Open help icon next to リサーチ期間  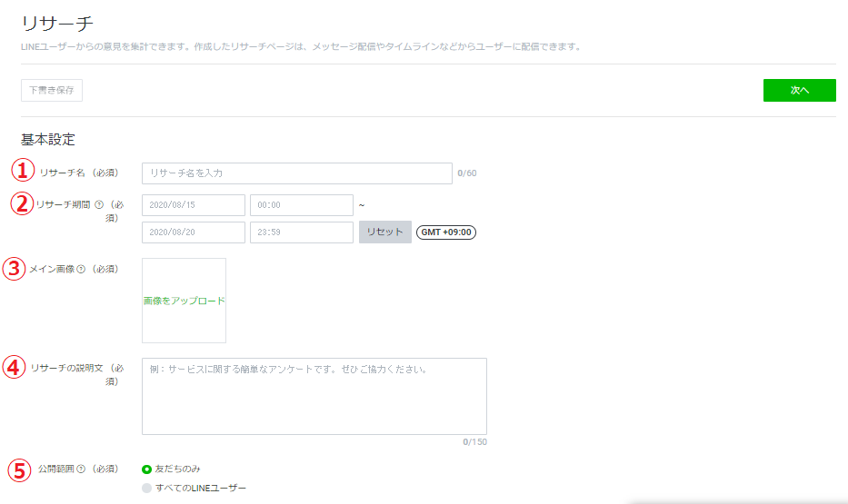click(99, 204)
